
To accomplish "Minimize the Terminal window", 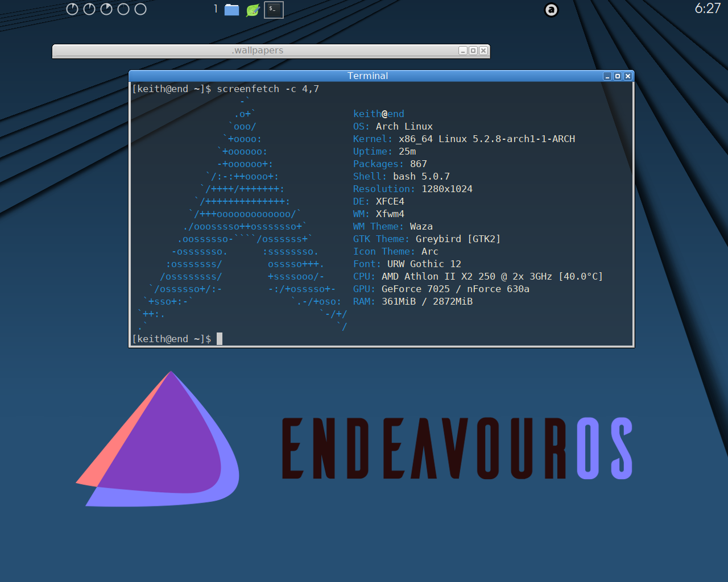I will click(607, 76).
